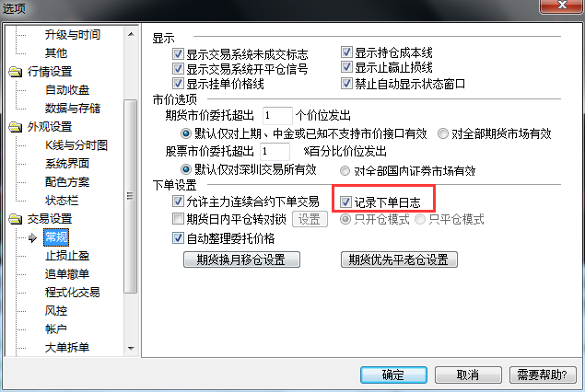Image resolution: width=585 pixels, height=392 pixels.
Task: Open 期货优先平老仓设置 dialog button
Action: pos(399,259)
